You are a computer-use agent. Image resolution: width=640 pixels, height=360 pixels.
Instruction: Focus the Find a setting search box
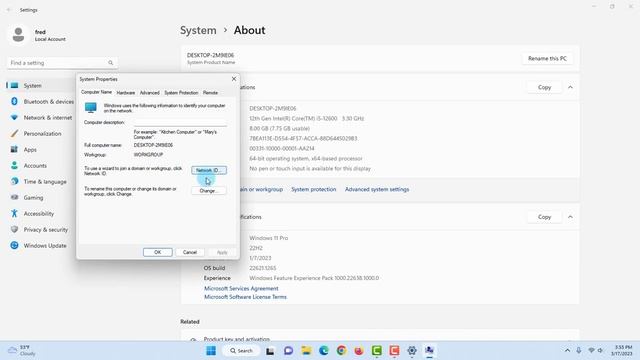click(62, 63)
